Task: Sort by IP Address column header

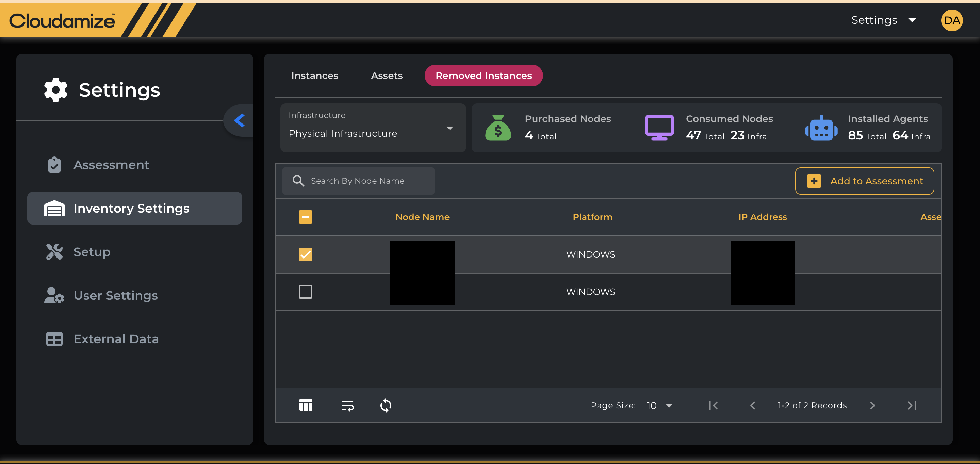Action: [x=762, y=217]
